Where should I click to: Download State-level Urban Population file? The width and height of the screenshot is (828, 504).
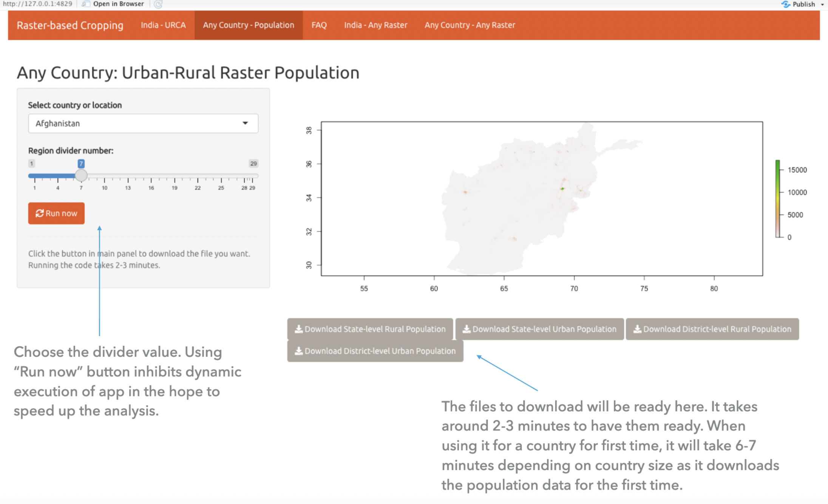coord(539,329)
